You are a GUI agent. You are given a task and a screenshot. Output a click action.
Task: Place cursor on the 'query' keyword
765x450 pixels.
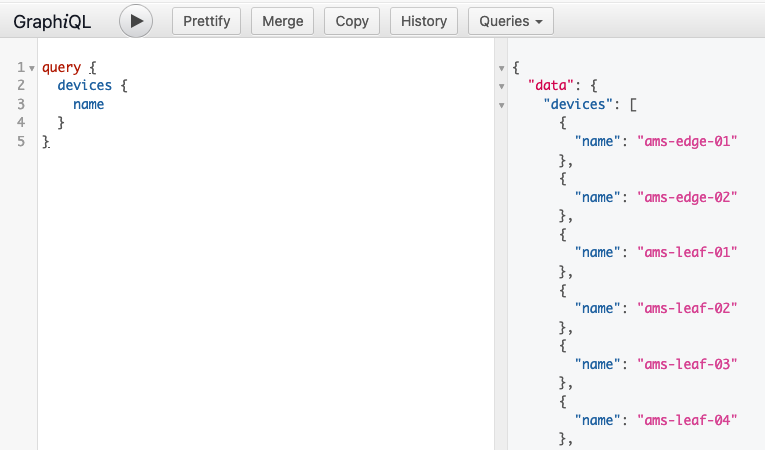pyautogui.click(x=61, y=67)
